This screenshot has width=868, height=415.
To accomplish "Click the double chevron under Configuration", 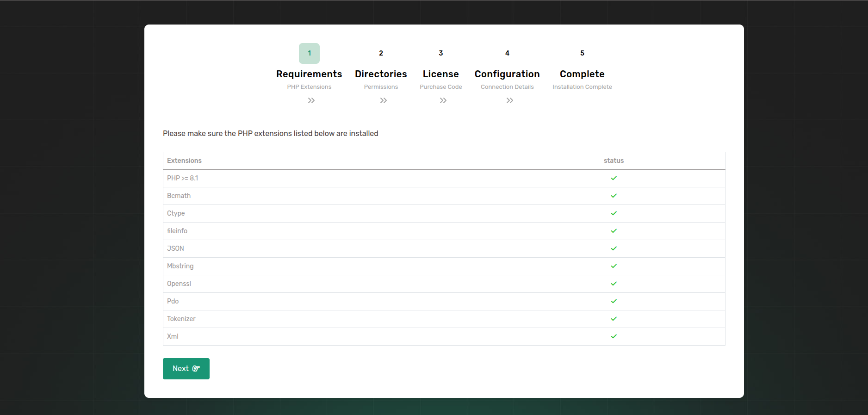I will click(509, 100).
